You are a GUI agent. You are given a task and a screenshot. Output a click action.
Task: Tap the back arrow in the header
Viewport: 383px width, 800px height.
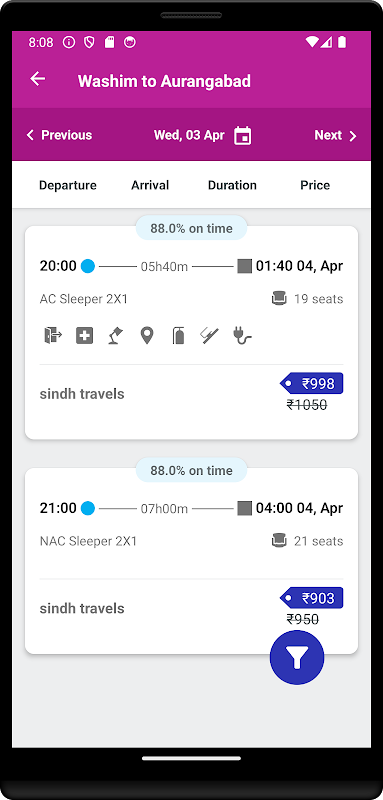[38, 79]
